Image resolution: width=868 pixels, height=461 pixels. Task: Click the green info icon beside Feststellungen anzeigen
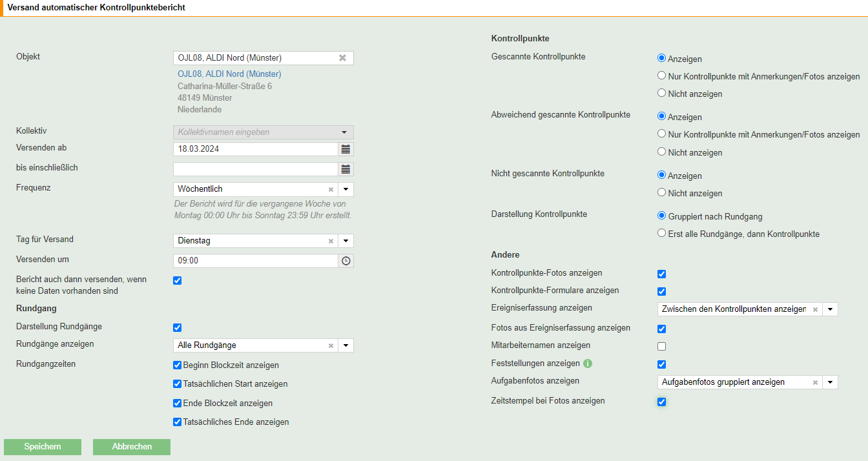588,364
